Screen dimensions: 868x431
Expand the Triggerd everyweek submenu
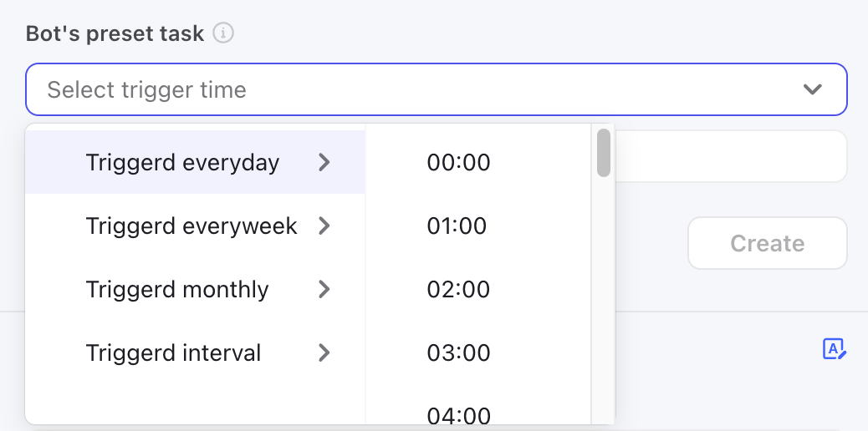click(x=195, y=226)
